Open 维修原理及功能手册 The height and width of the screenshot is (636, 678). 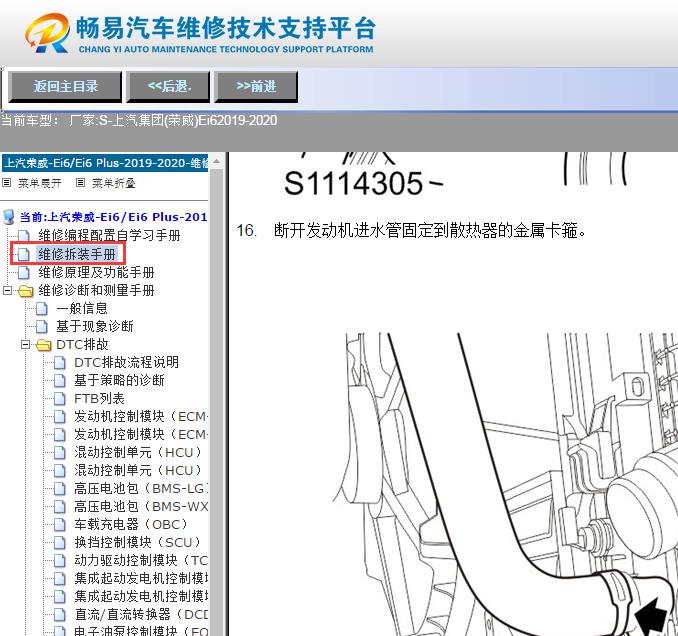click(x=96, y=272)
